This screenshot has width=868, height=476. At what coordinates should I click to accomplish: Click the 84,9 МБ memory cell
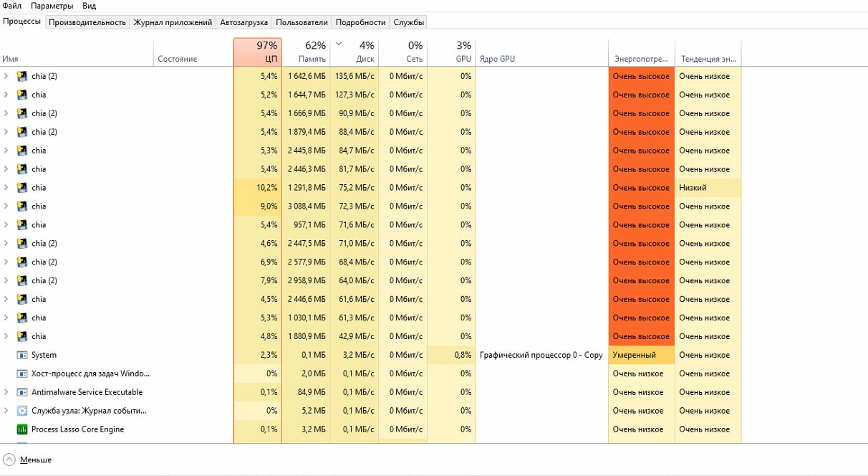[x=306, y=392]
